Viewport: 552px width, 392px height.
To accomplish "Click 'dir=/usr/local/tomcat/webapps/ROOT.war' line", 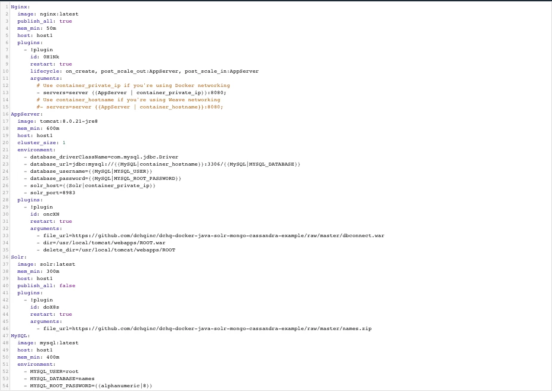I will [101, 243].
